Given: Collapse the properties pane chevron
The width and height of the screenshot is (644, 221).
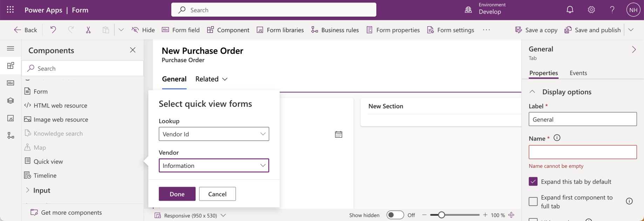Looking at the screenshot, I should tap(634, 49).
